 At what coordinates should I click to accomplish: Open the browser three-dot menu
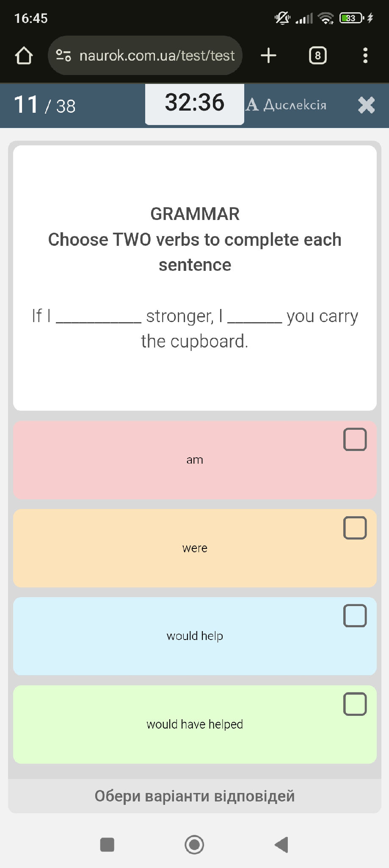[x=365, y=56]
